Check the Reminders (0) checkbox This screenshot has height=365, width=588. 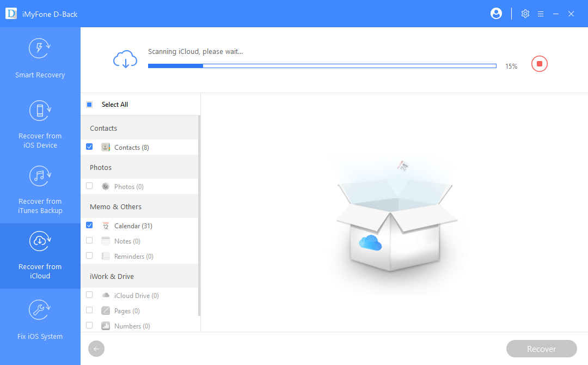coord(89,255)
